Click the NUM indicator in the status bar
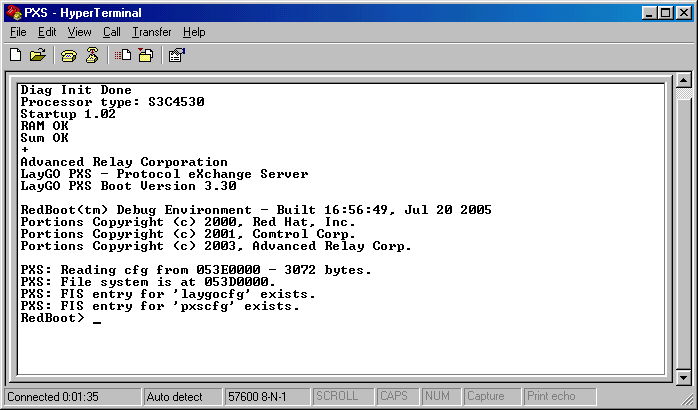Screen dimensions: 698x410 [442, 396]
